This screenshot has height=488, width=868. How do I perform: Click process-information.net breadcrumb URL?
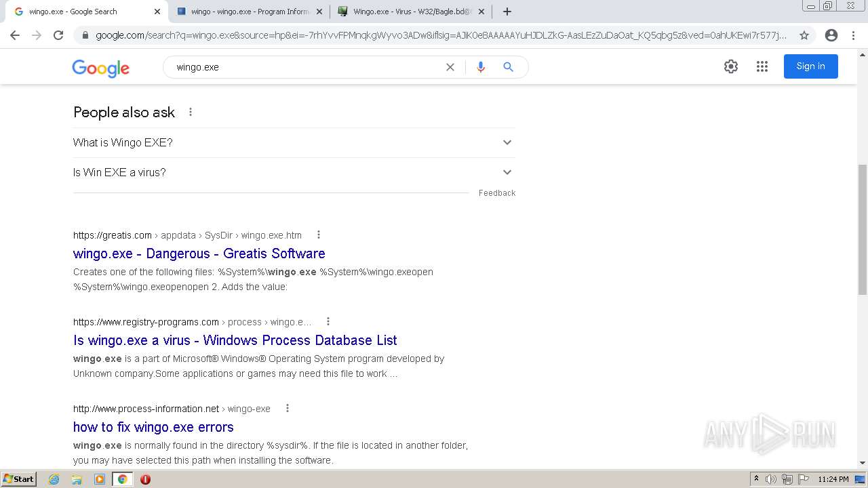(x=172, y=409)
